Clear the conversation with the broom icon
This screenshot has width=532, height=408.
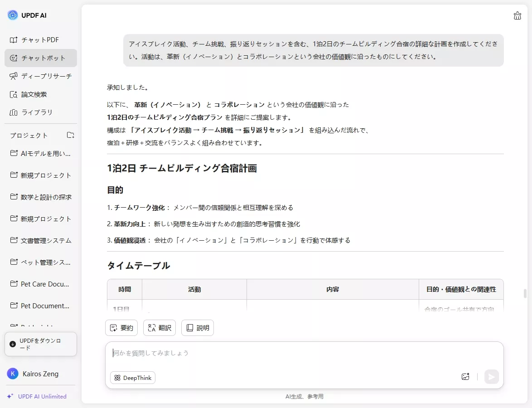coord(517,15)
